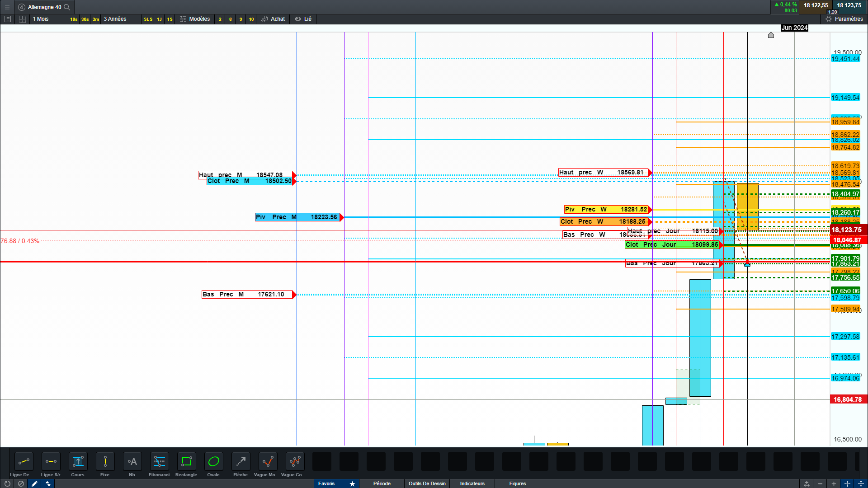Choose the Fixe vertical line tool

105,462
